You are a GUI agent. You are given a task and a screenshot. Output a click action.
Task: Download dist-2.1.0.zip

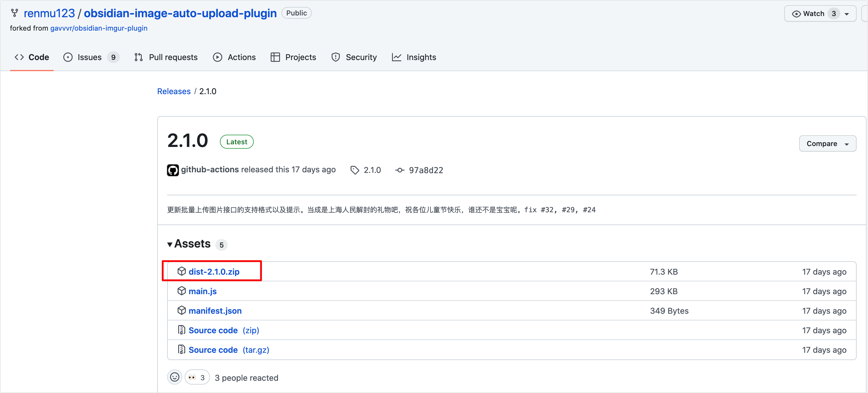(x=214, y=271)
